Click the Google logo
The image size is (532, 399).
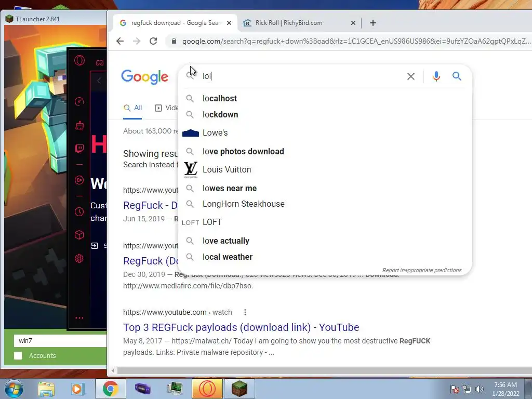point(144,77)
